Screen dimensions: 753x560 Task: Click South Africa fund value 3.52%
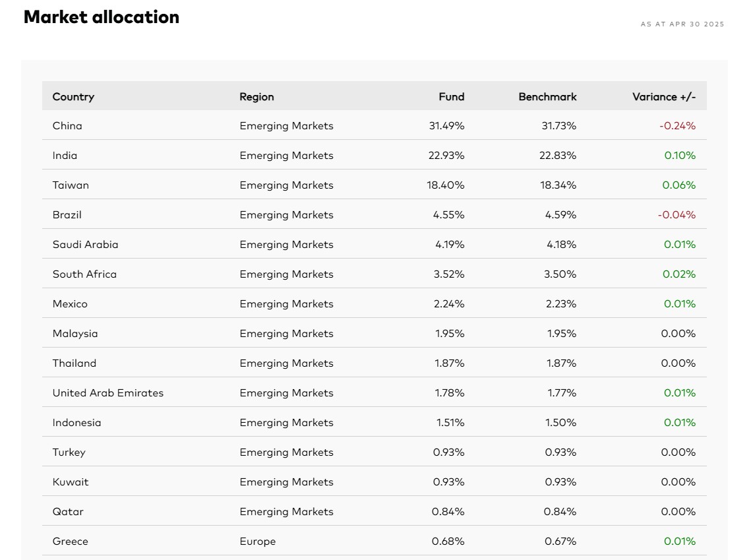(448, 274)
